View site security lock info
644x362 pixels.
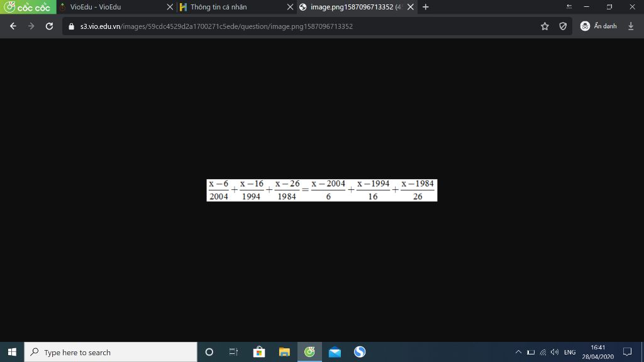coord(72,26)
